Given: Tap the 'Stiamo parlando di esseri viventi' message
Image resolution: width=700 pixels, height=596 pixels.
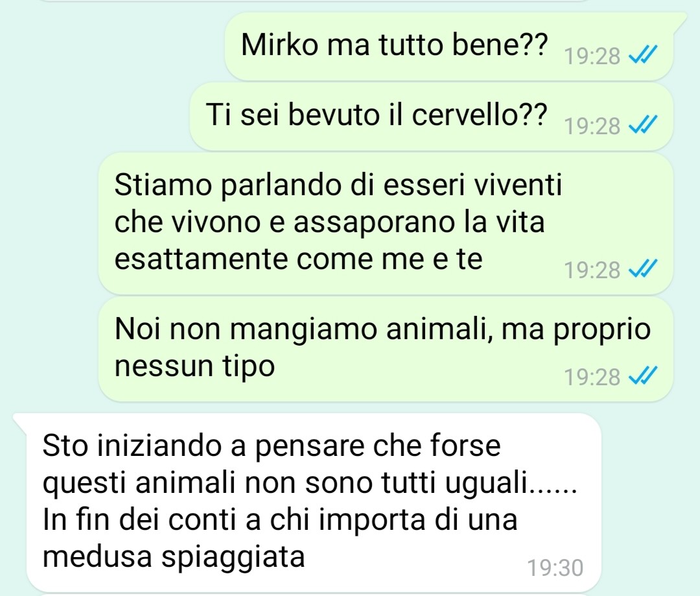Looking at the screenshot, I should (x=386, y=223).
